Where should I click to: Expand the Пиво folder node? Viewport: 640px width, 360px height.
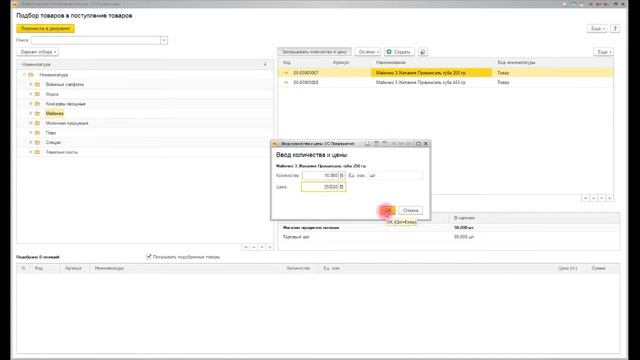tap(31, 133)
